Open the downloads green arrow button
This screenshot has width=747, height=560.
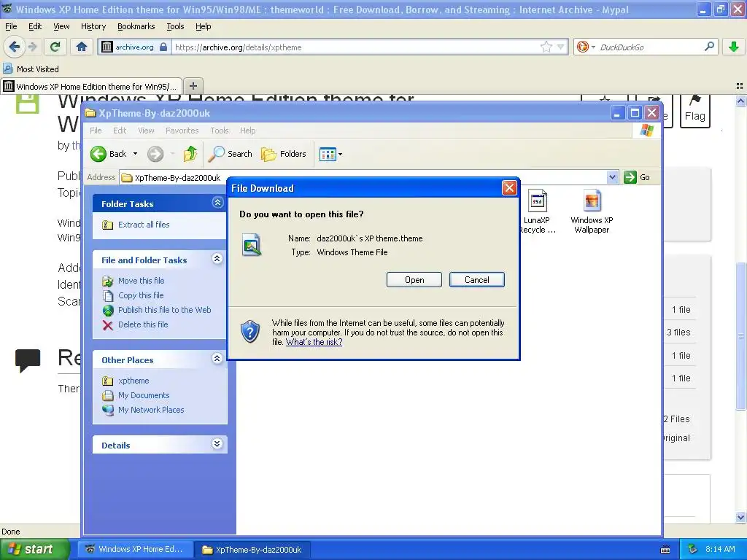tap(734, 47)
